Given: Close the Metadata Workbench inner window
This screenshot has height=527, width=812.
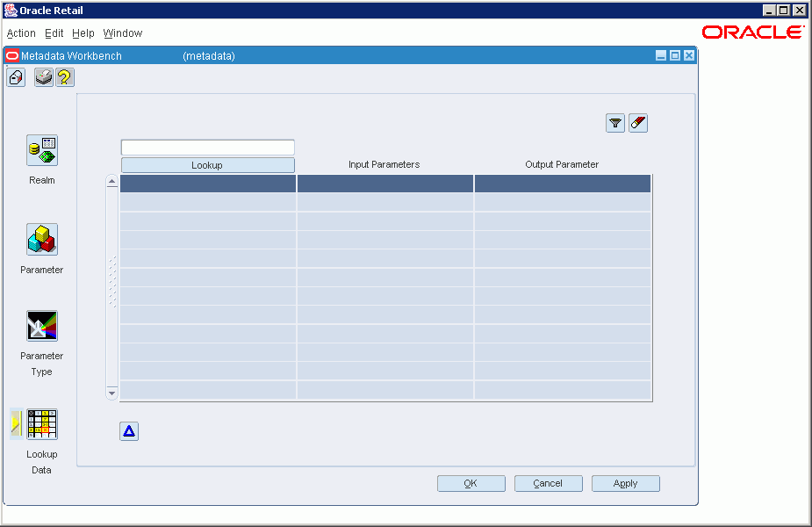Looking at the screenshot, I should (x=689, y=55).
